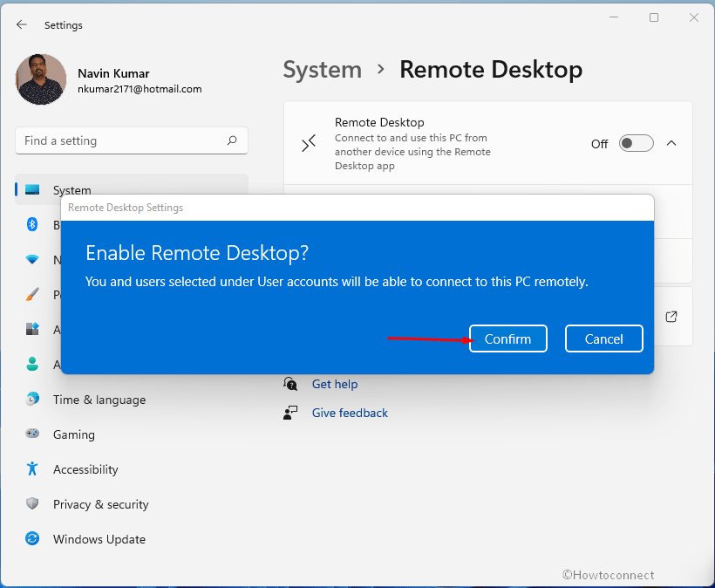This screenshot has height=588, width=715.
Task: Click the Network wifi icon in sidebar
Action: pos(32,260)
